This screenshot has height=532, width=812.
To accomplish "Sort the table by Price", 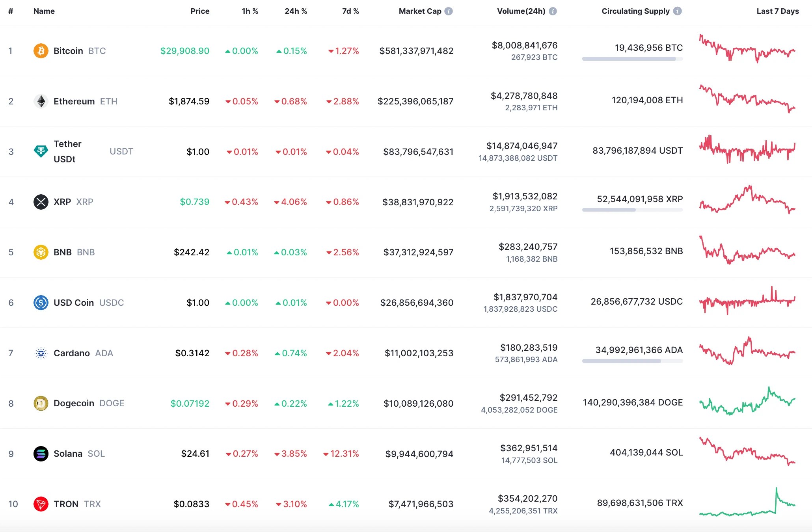I will coord(200,11).
